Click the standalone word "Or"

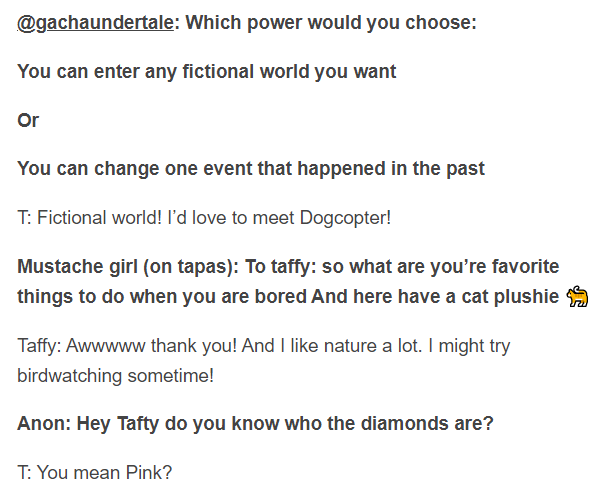[x=28, y=120]
